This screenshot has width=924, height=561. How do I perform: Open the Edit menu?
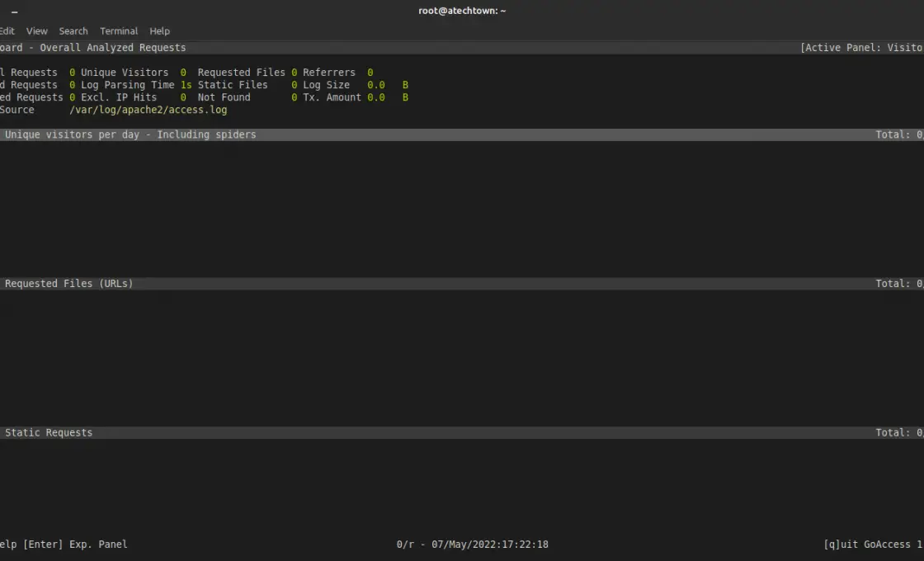coord(7,31)
